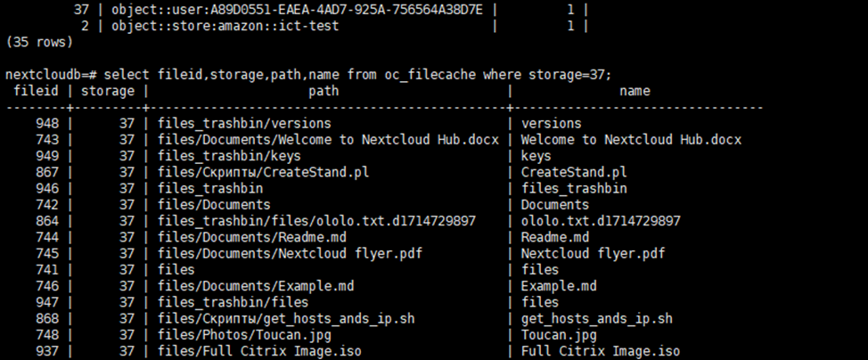This screenshot has height=360, width=868.
Task: Click the path ending in "get_hosts_ands_ip.sh"
Action: [286, 318]
